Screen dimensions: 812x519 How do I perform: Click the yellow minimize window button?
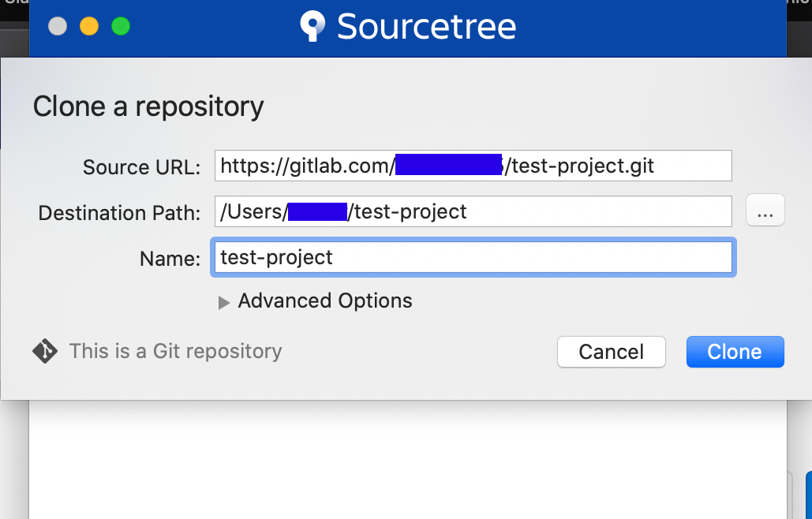(x=89, y=26)
